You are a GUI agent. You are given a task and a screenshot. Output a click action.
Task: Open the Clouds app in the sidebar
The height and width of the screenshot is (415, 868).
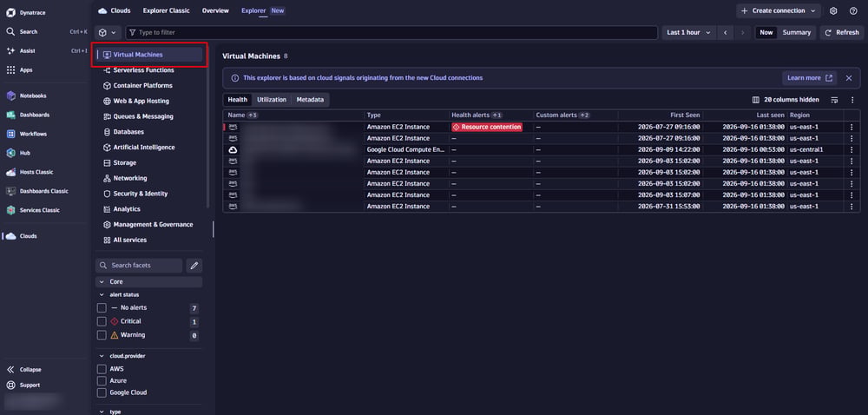pos(21,236)
